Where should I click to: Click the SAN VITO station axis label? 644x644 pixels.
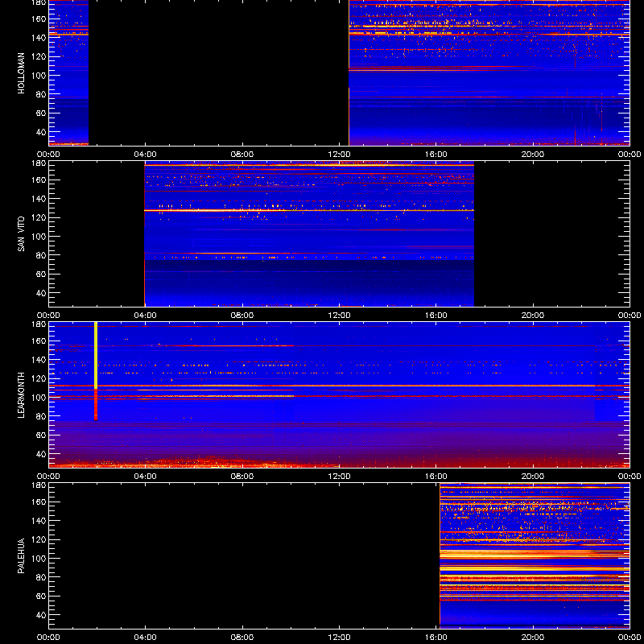coord(21,234)
